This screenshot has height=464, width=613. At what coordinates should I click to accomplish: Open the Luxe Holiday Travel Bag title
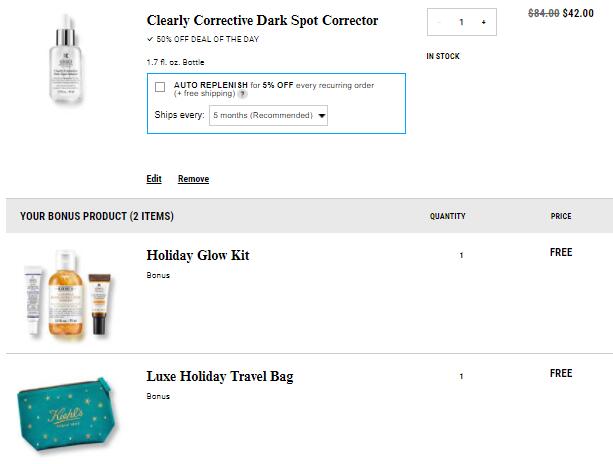pos(220,376)
